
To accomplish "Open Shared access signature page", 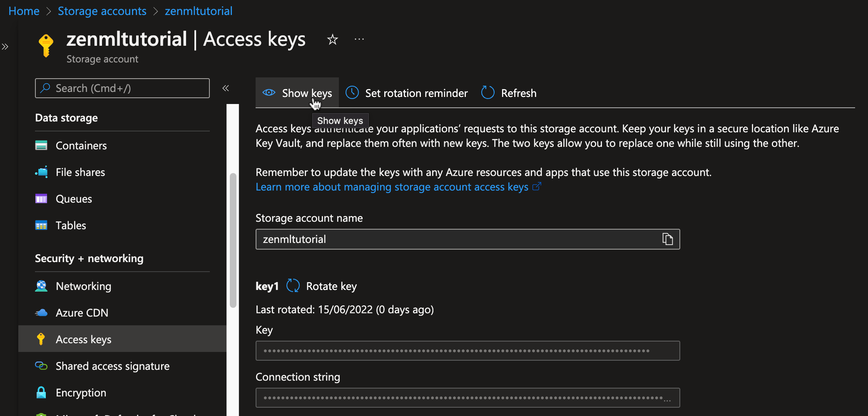I will tap(112, 366).
